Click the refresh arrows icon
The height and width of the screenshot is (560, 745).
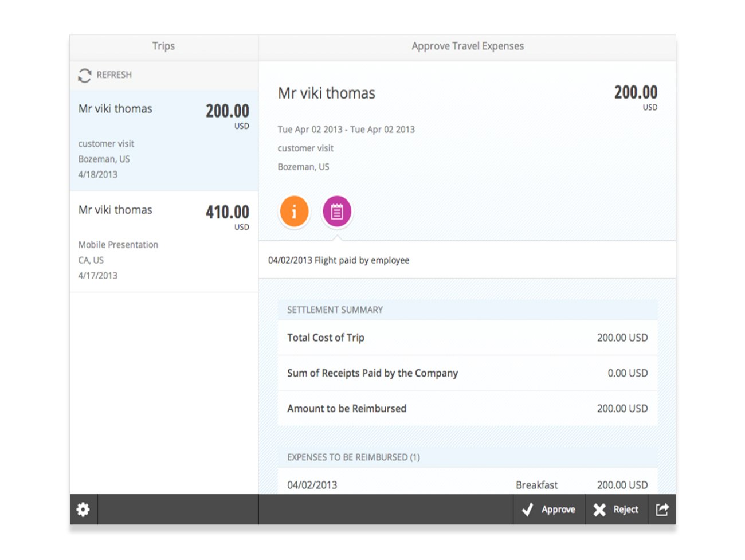85,75
